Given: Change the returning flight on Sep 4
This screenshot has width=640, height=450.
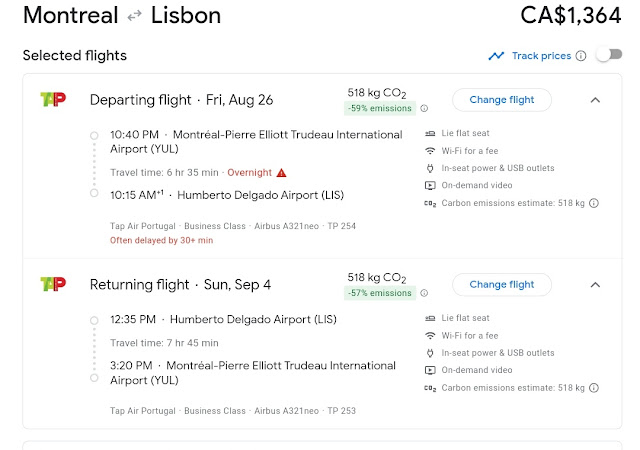Looking at the screenshot, I should pyautogui.click(x=501, y=285).
